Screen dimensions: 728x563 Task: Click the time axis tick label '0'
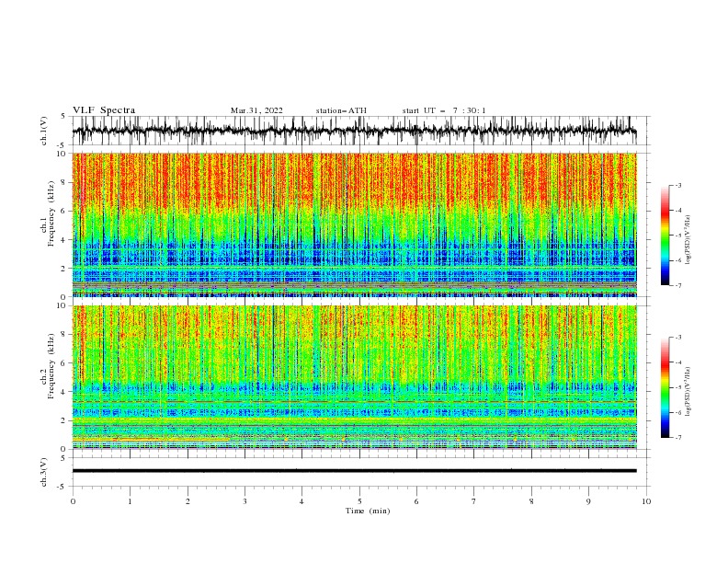[73, 501]
